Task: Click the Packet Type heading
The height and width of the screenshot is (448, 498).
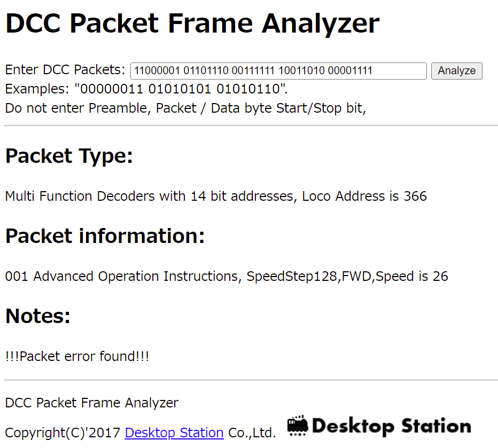Action: (69, 156)
